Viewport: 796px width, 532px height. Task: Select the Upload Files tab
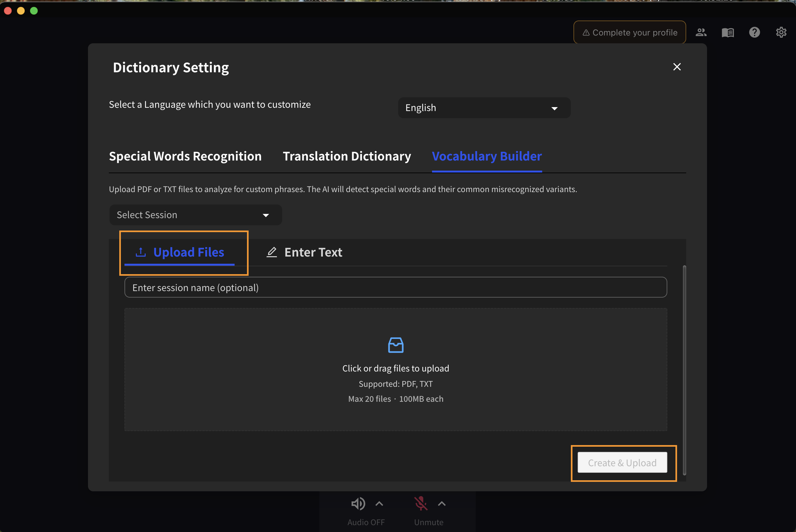180,252
